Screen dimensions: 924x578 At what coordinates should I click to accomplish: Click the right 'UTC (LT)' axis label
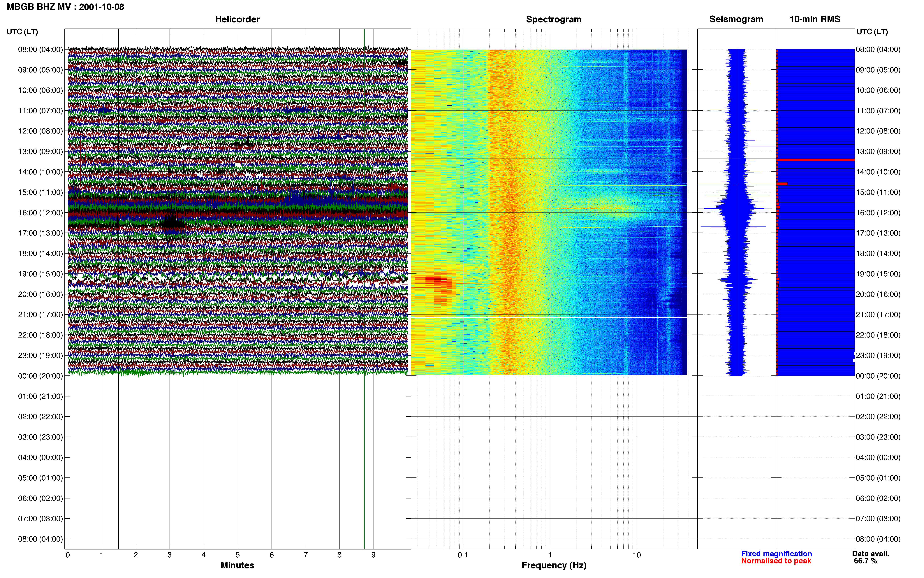tap(872, 32)
